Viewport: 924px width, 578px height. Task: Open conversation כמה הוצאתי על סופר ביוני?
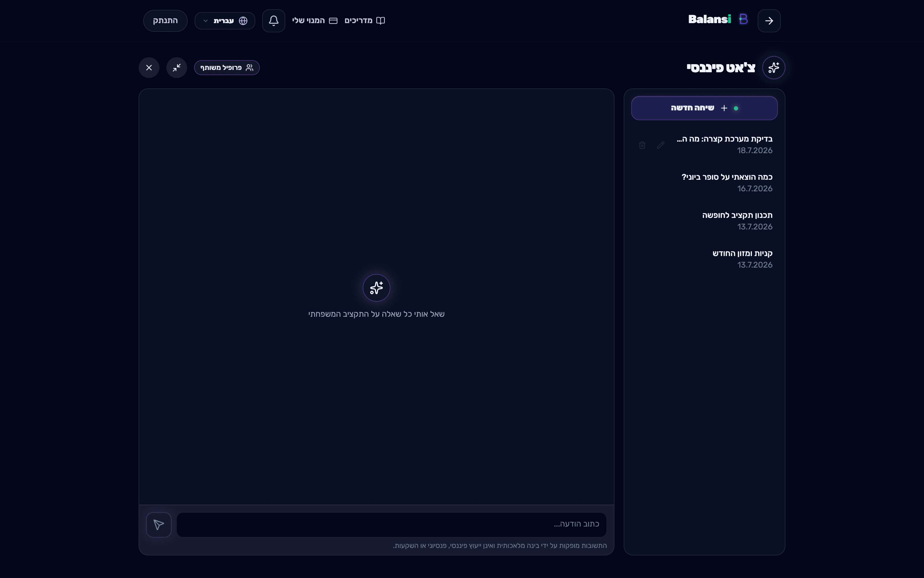tap(705, 183)
